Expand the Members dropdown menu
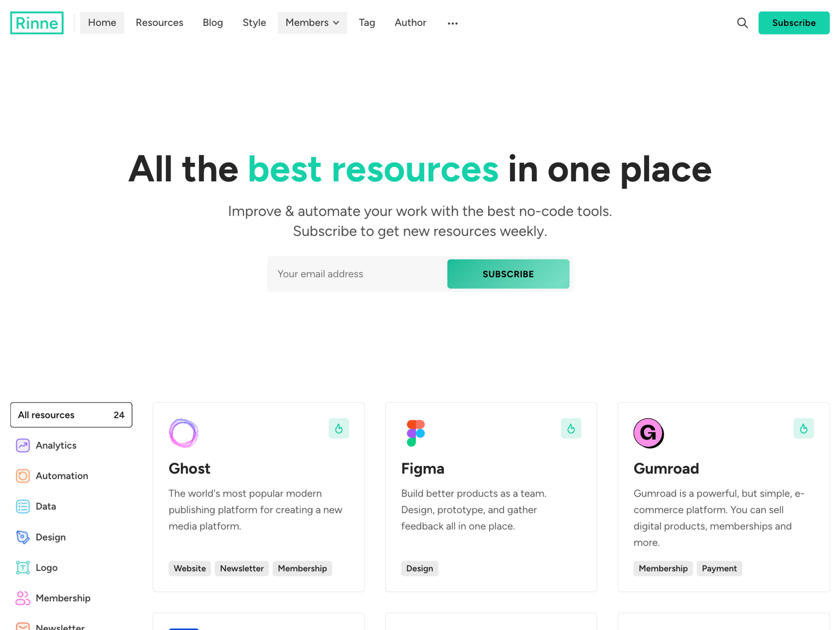Image resolution: width=840 pixels, height=630 pixels. (312, 22)
